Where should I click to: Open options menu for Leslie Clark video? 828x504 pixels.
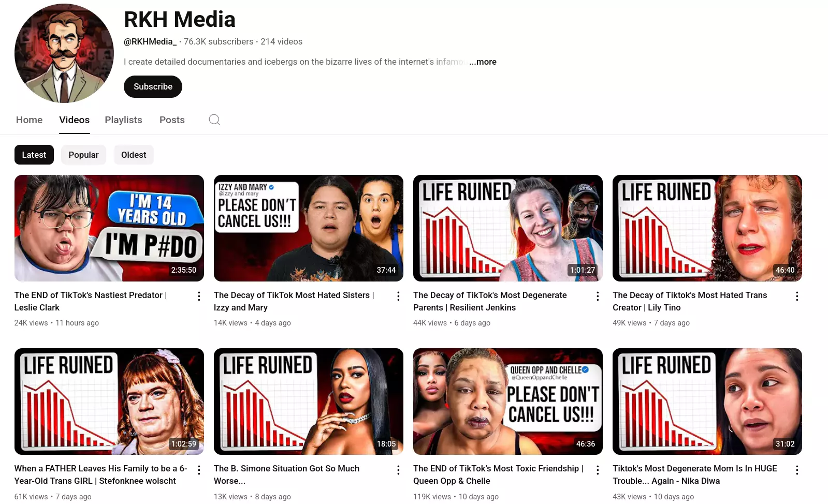click(199, 296)
